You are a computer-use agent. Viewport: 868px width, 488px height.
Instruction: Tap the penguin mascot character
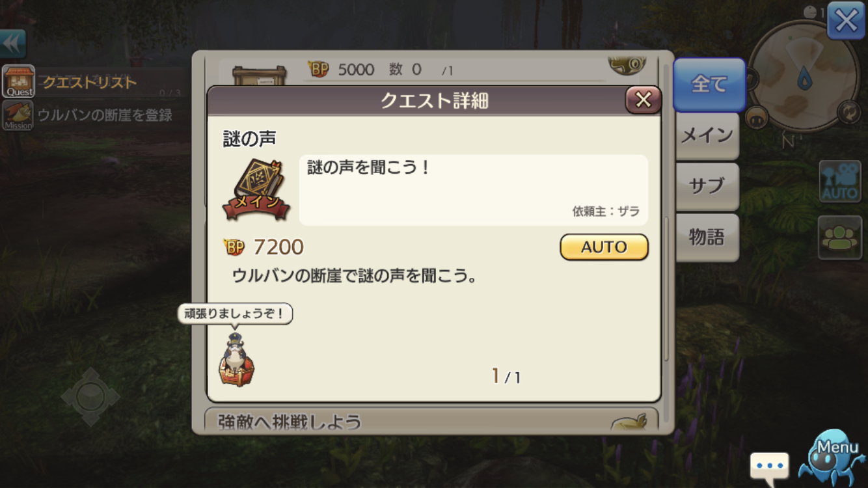click(236, 360)
